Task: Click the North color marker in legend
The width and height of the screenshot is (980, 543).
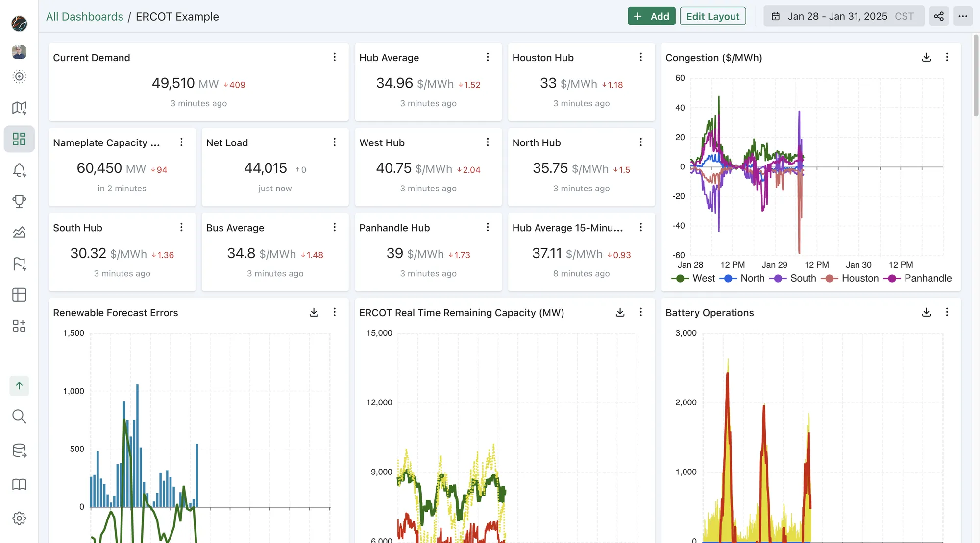Action: 728,278
